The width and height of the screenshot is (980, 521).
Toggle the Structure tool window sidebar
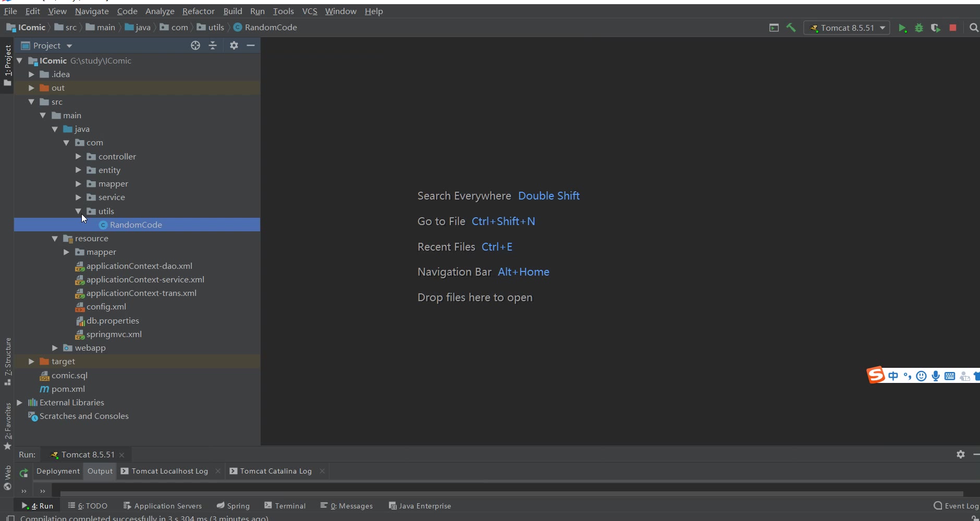tap(8, 361)
